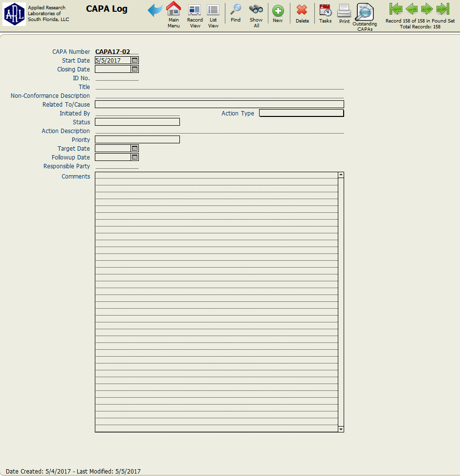The width and height of the screenshot is (460, 476).
Task: Open the Closing Date calendar picker
Action: 135,69
